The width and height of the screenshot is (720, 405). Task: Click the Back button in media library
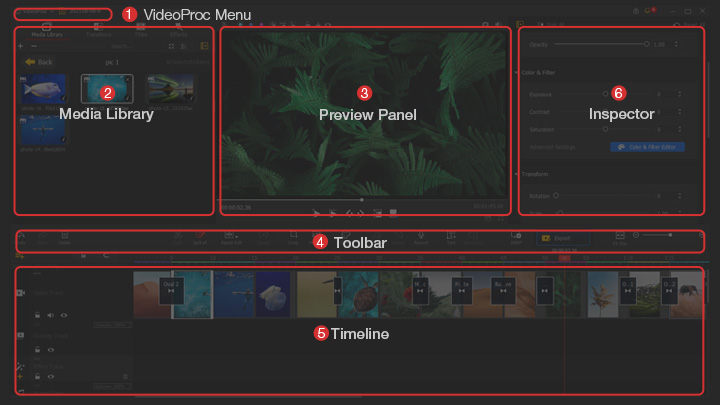(39, 62)
